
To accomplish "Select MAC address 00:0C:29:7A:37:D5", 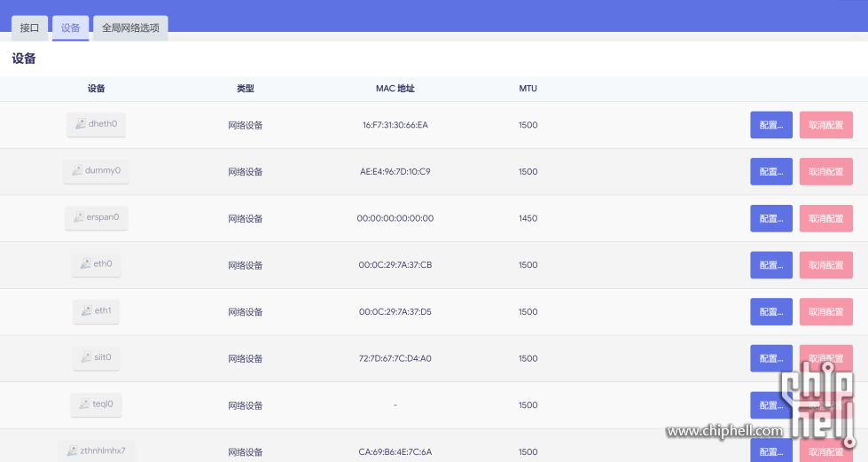I will tap(395, 311).
